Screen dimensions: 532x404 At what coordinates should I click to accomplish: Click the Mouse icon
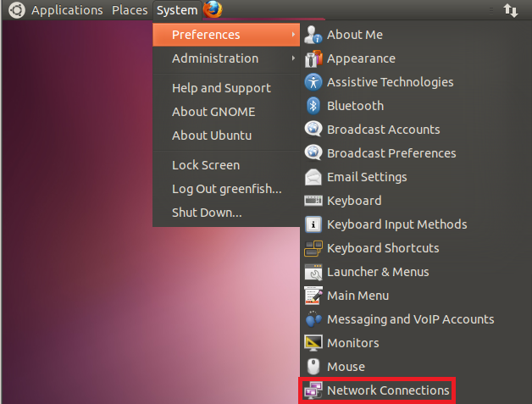tap(313, 367)
